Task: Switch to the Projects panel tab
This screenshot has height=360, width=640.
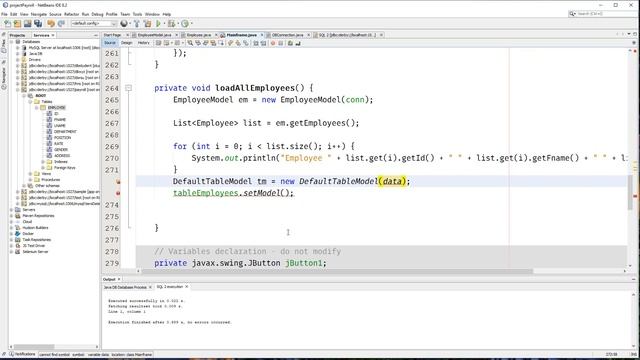Action: tap(17, 36)
